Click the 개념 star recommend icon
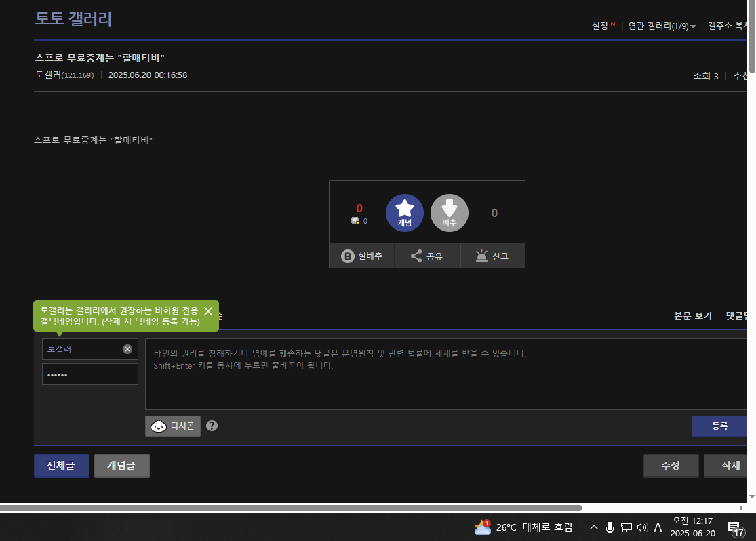The width and height of the screenshot is (756, 541). (405, 213)
